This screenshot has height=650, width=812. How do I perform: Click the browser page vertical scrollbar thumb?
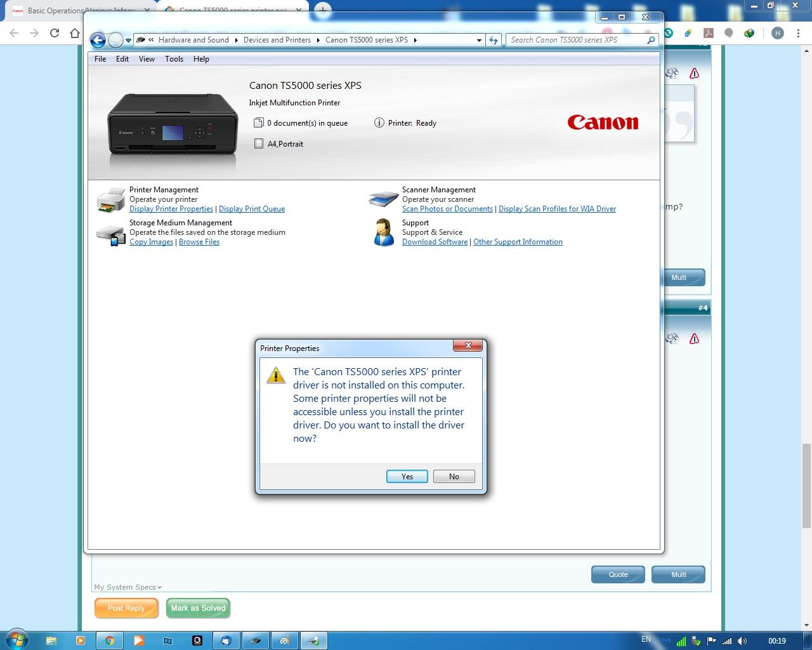pos(806,486)
